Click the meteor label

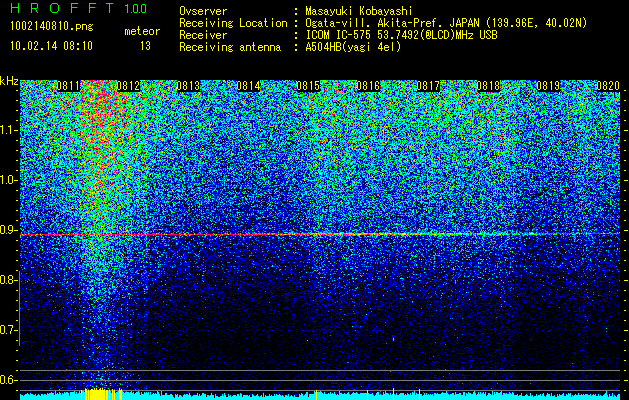(142, 31)
